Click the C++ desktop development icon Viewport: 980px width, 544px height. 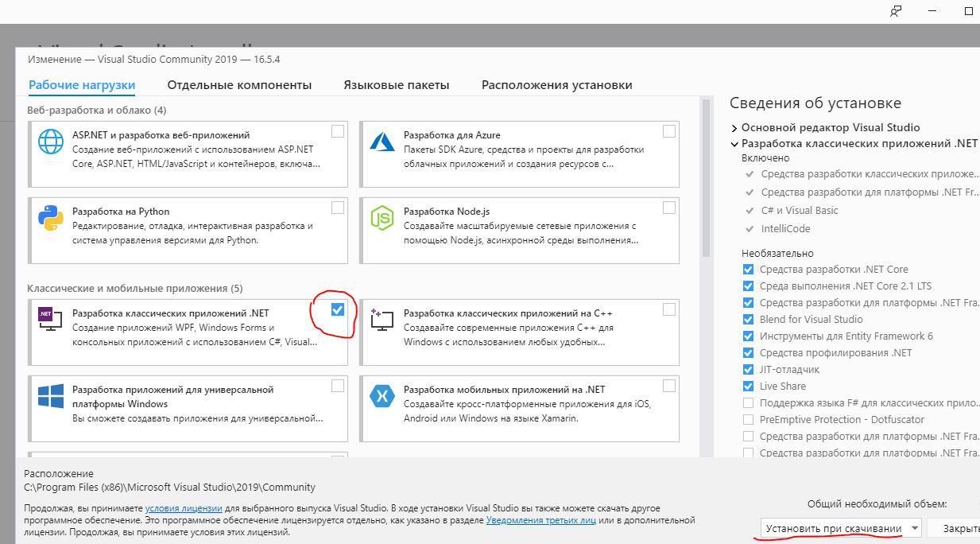pos(382,318)
